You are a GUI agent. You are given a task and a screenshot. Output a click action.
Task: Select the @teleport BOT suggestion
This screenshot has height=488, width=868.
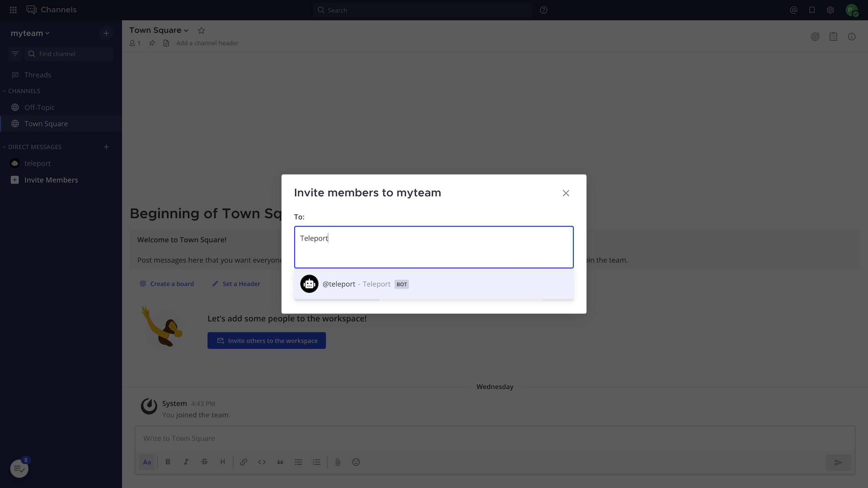pos(434,284)
